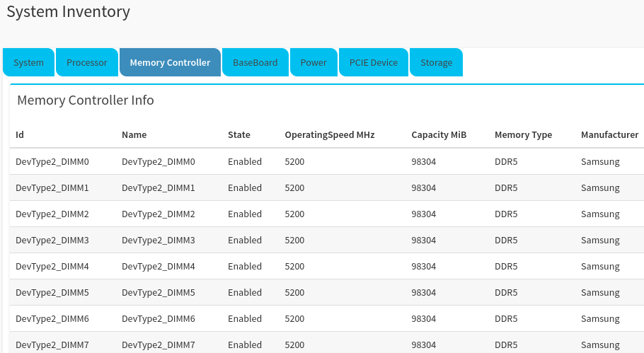Select Id cell DevType2_DIMM1

coord(52,188)
